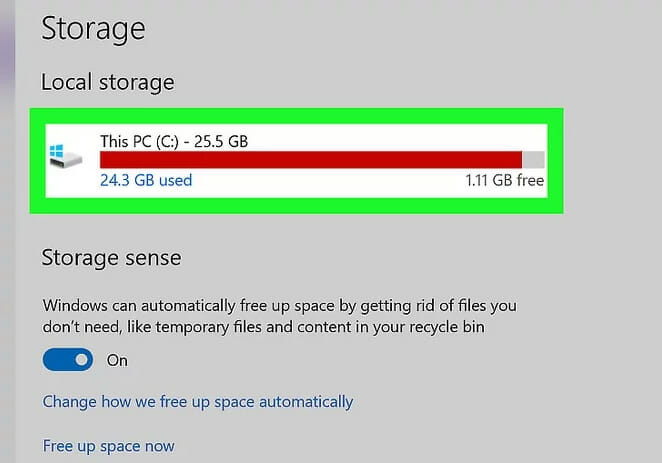Click the 1.11 GB free text
Image resolution: width=662 pixels, height=463 pixels.
click(x=505, y=181)
